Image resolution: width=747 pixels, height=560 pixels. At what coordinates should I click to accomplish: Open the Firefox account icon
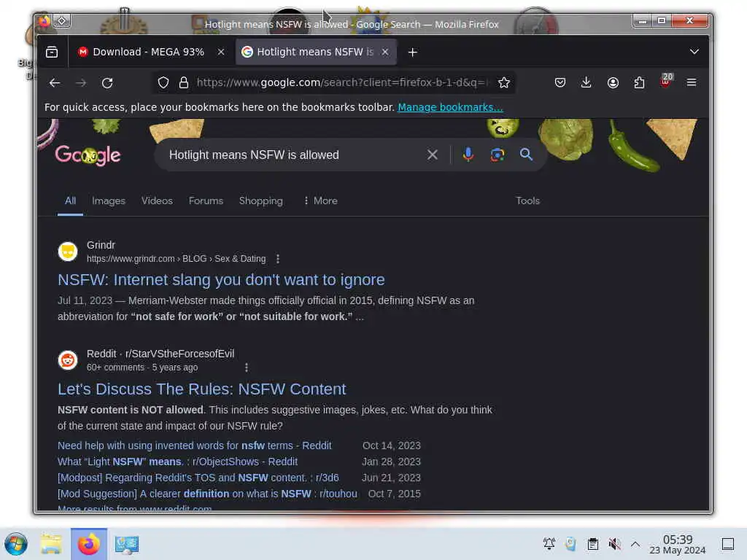click(x=613, y=83)
